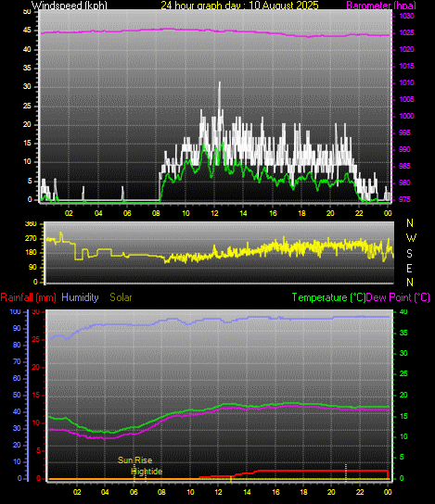This screenshot has width=435, height=504.
Task: Click the wind gust peak above 30 kph
Action: [220, 83]
